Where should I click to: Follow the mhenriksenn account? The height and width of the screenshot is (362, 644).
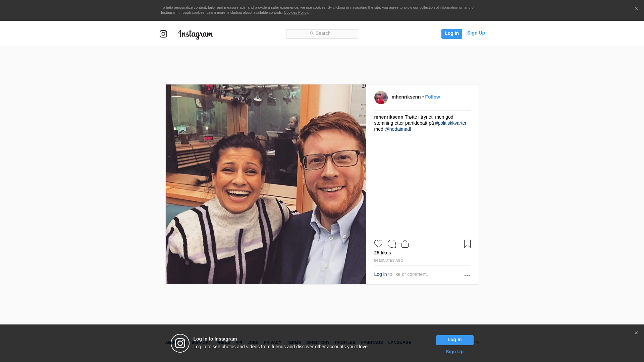(x=432, y=97)
